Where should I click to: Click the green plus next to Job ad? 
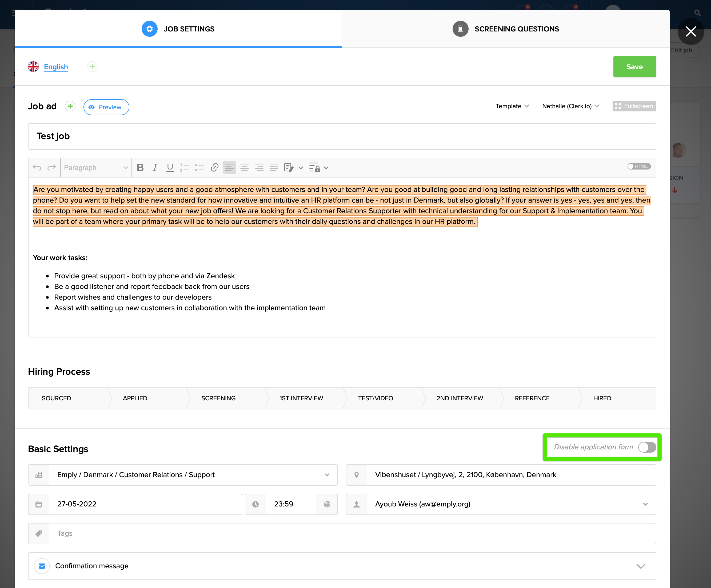[70, 106]
